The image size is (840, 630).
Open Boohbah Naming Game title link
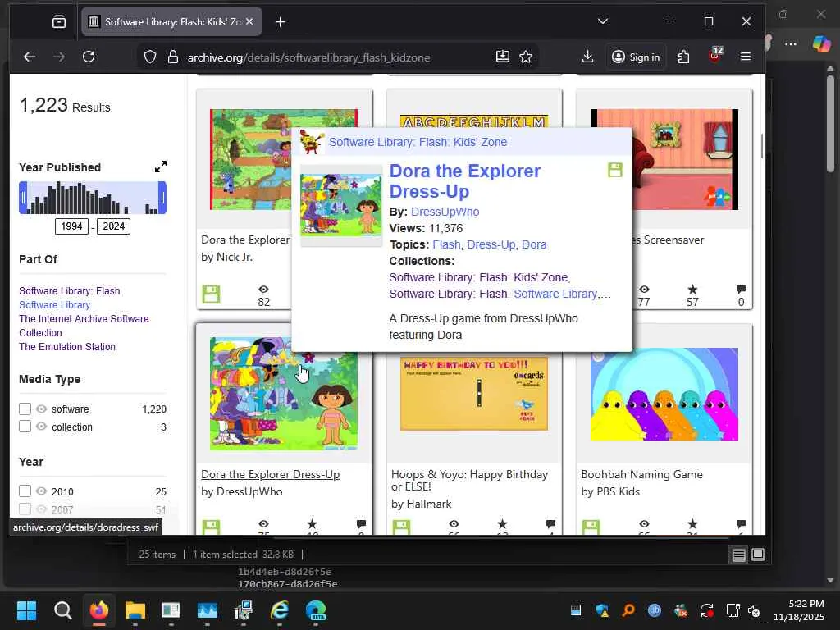[x=641, y=475]
